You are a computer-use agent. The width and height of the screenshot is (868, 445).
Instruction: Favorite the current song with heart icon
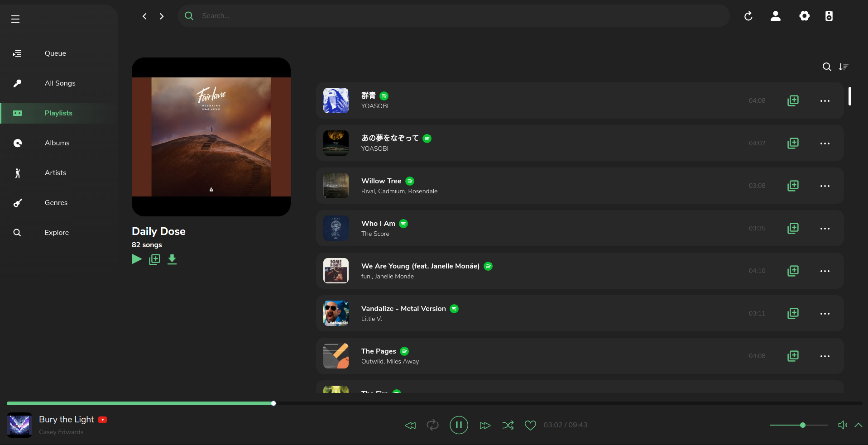530,425
